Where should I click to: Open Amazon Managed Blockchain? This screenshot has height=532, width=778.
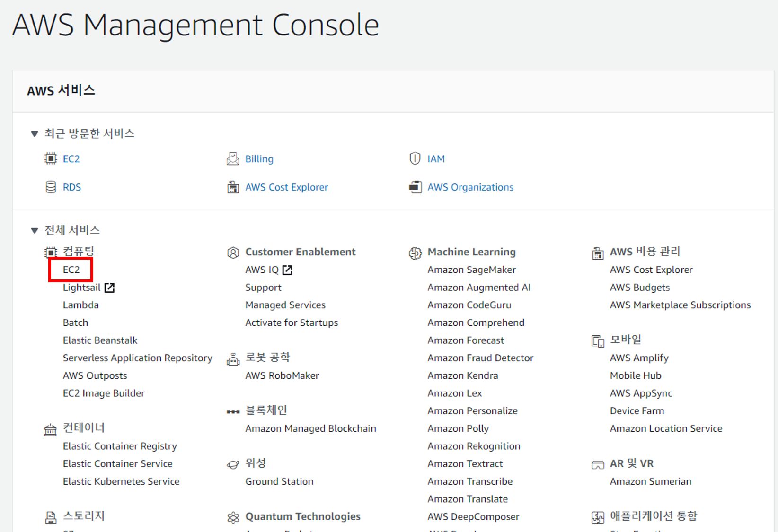310,428
